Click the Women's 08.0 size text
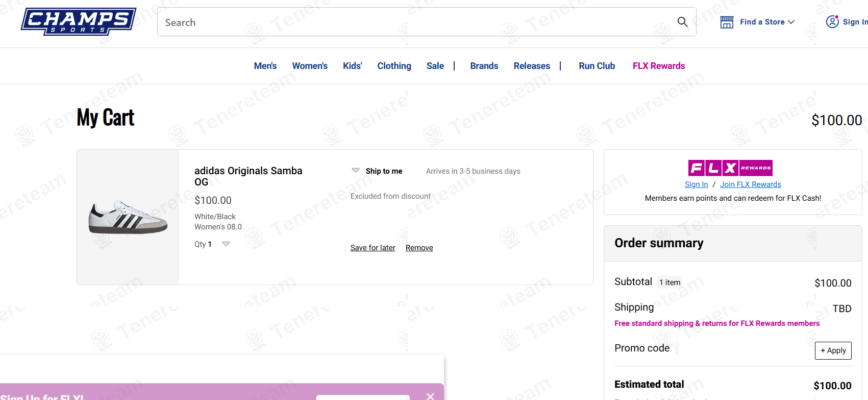 [218, 227]
